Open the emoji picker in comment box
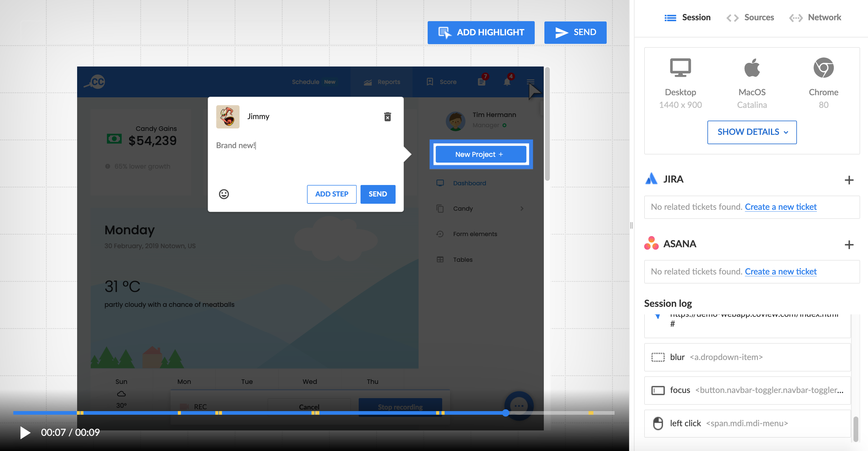Screen dimensions: 868x451 tap(224, 194)
